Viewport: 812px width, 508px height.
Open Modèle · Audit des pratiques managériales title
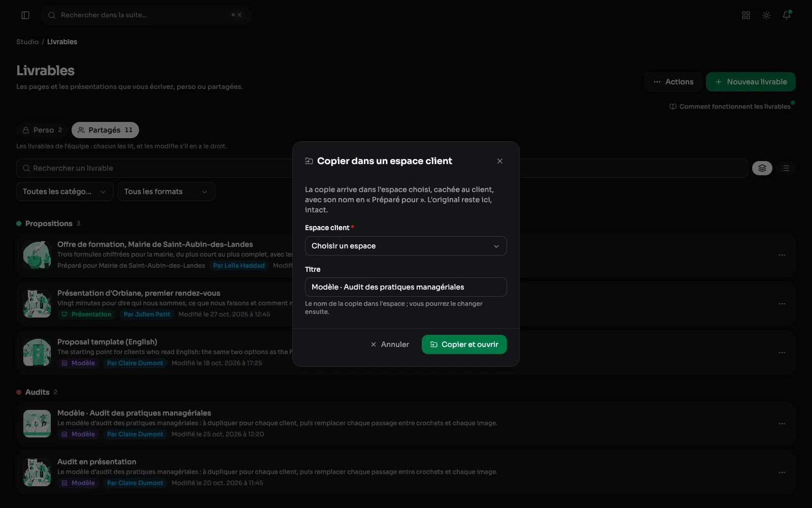pyautogui.click(x=134, y=413)
